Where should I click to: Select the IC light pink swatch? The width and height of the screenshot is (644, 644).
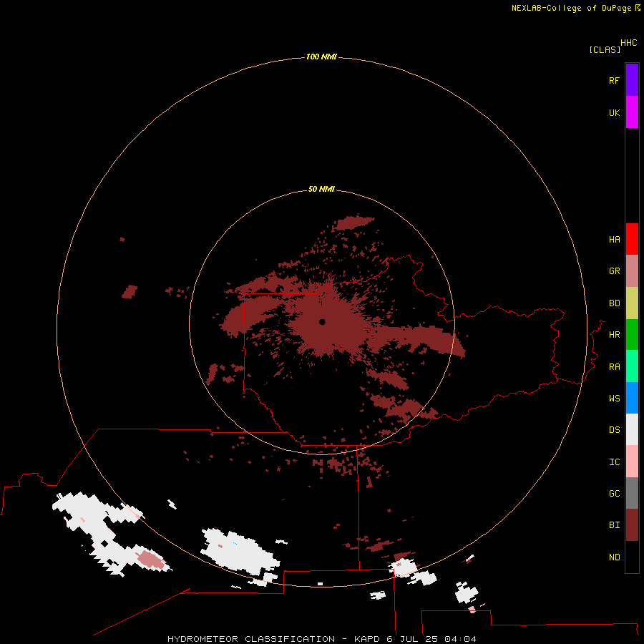point(632,462)
